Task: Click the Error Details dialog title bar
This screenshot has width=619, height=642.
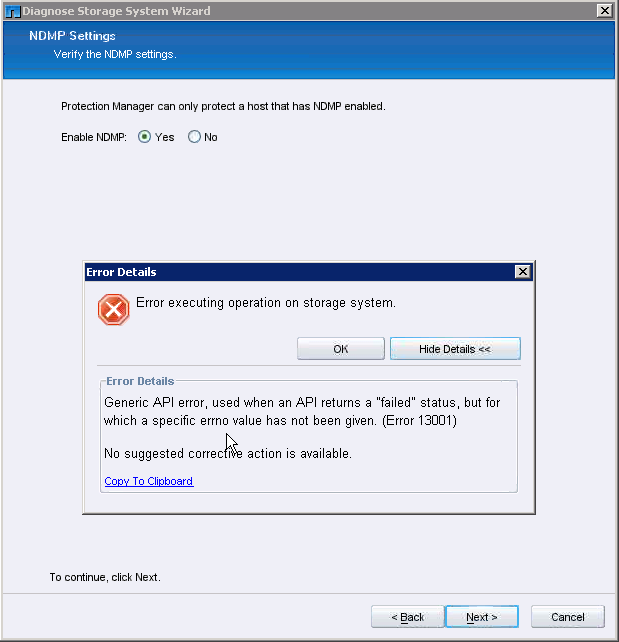Action: pos(300,272)
